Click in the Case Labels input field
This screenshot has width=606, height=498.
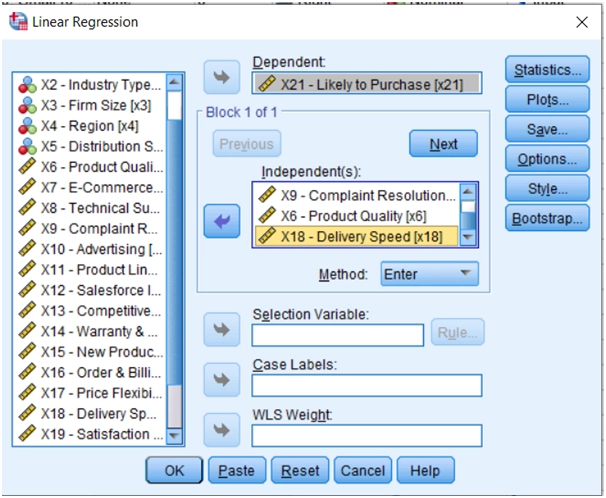(366, 385)
